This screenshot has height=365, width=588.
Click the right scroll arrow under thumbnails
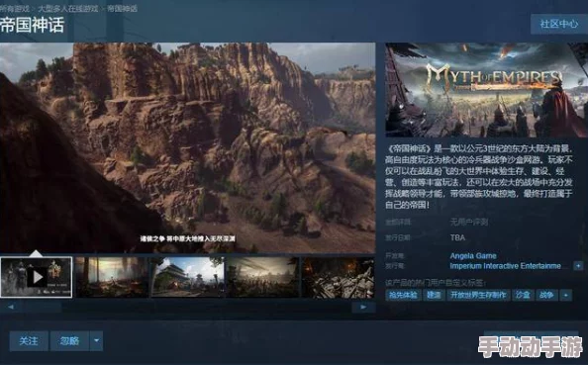[x=363, y=307]
